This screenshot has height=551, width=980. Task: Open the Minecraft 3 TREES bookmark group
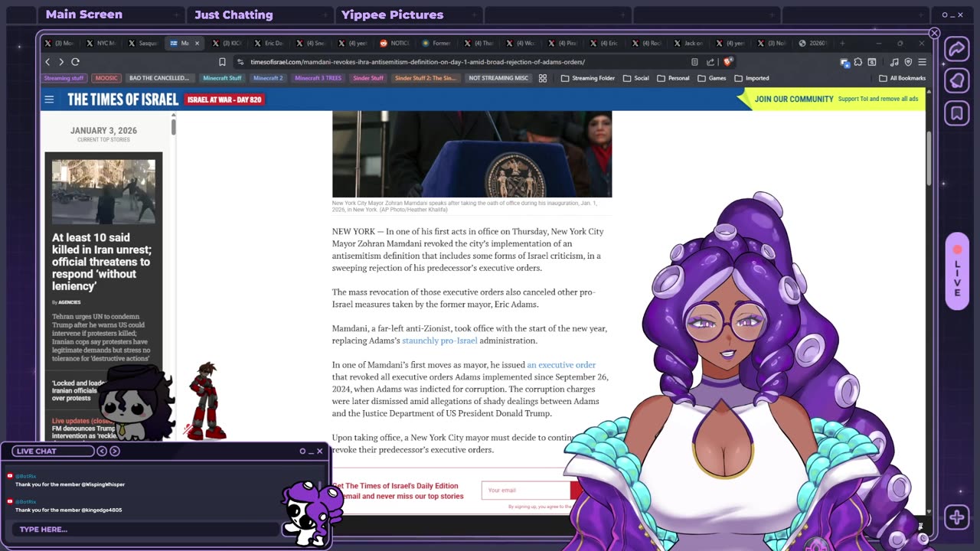pyautogui.click(x=318, y=78)
